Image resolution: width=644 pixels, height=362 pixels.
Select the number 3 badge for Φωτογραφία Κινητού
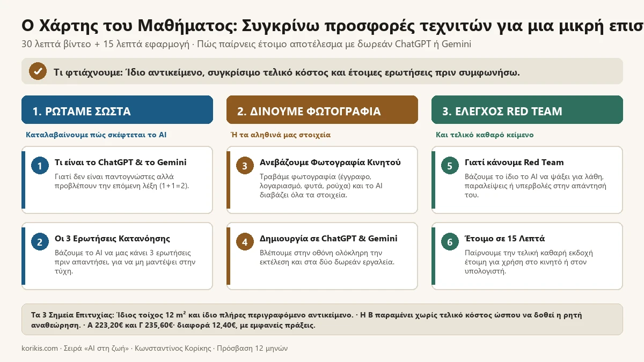(245, 166)
